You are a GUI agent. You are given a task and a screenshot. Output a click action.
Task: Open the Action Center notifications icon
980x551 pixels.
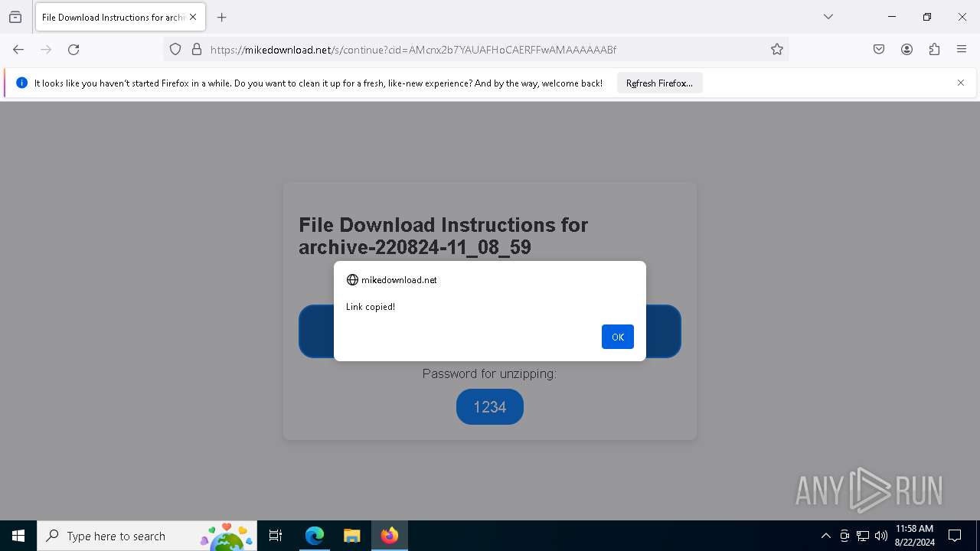click(x=955, y=536)
